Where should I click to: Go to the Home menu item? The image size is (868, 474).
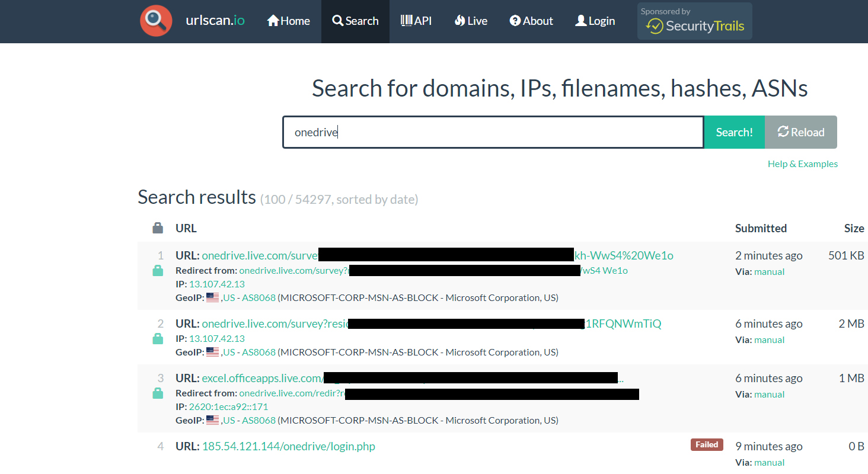(289, 21)
